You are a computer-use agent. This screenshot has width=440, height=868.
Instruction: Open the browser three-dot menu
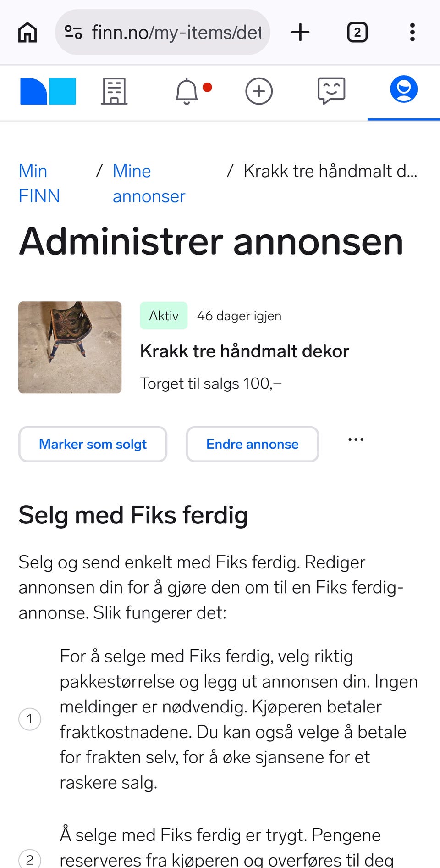(x=412, y=33)
